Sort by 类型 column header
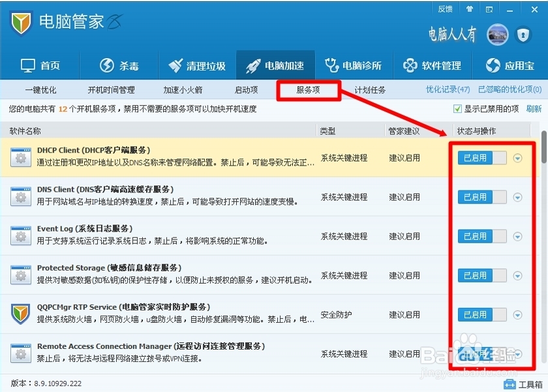 327,131
